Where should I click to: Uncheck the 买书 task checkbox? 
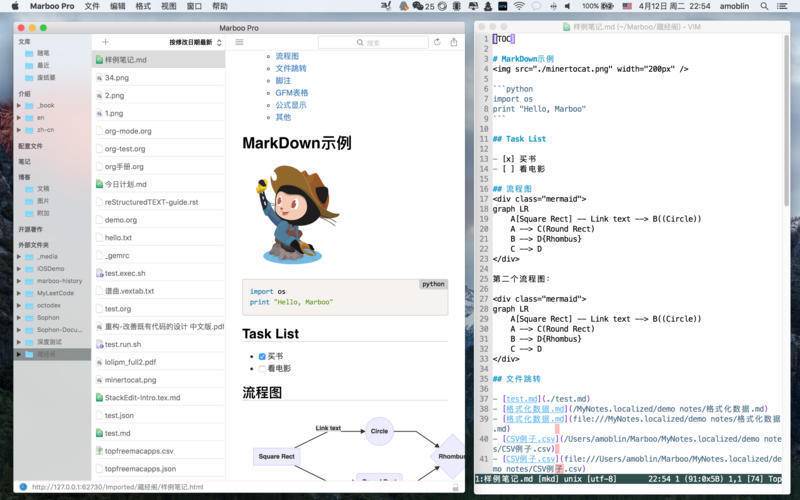click(262, 356)
